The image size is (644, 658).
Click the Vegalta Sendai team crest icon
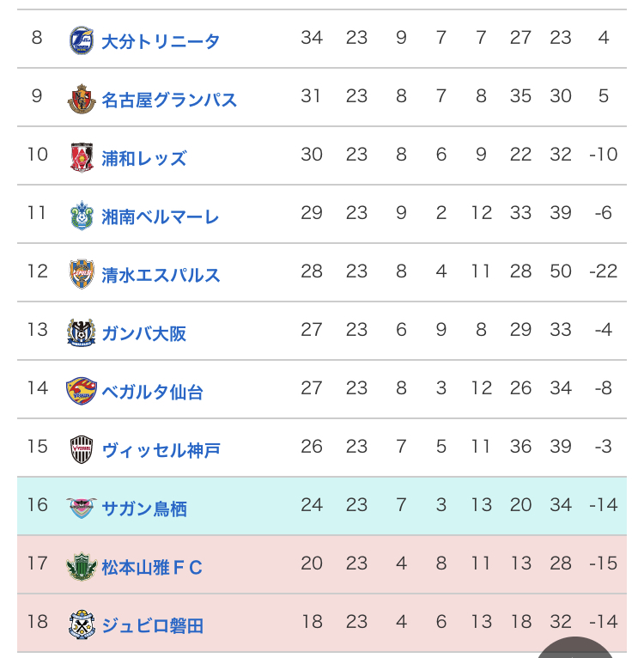(82, 391)
